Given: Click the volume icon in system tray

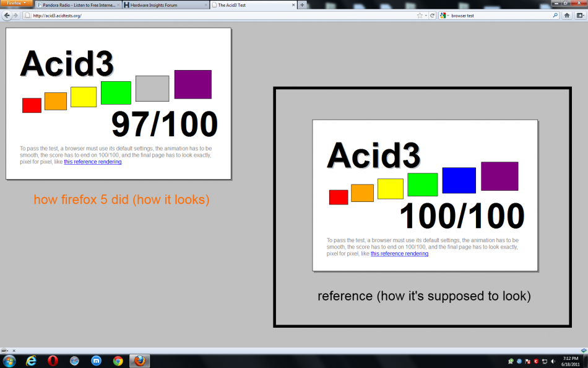Looking at the screenshot, I should 552,361.
